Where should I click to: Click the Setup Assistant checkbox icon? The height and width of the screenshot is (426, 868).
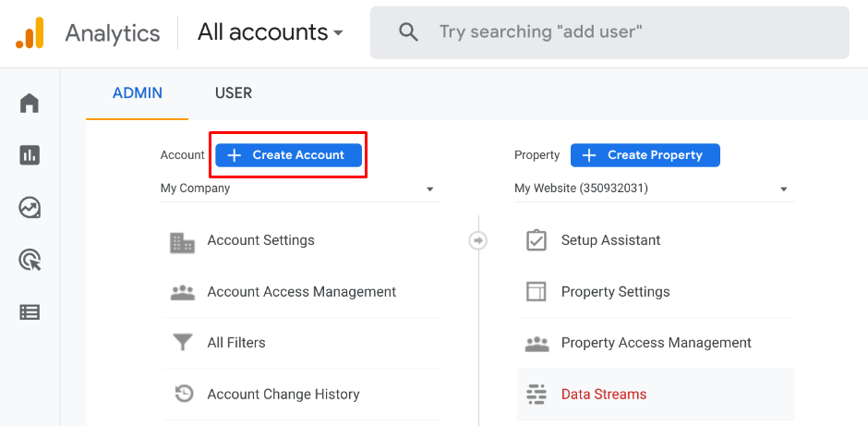pos(536,240)
